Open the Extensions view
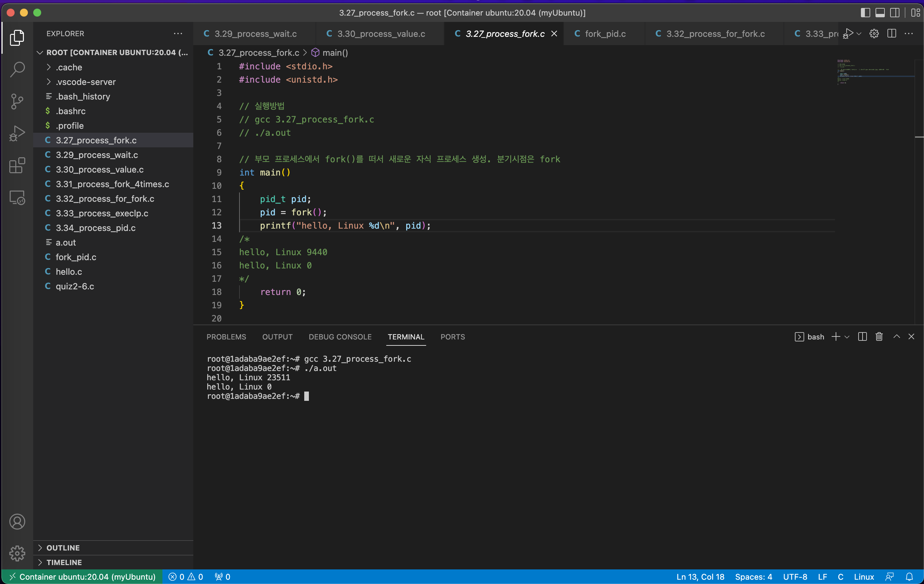This screenshot has width=924, height=584. [17, 166]
